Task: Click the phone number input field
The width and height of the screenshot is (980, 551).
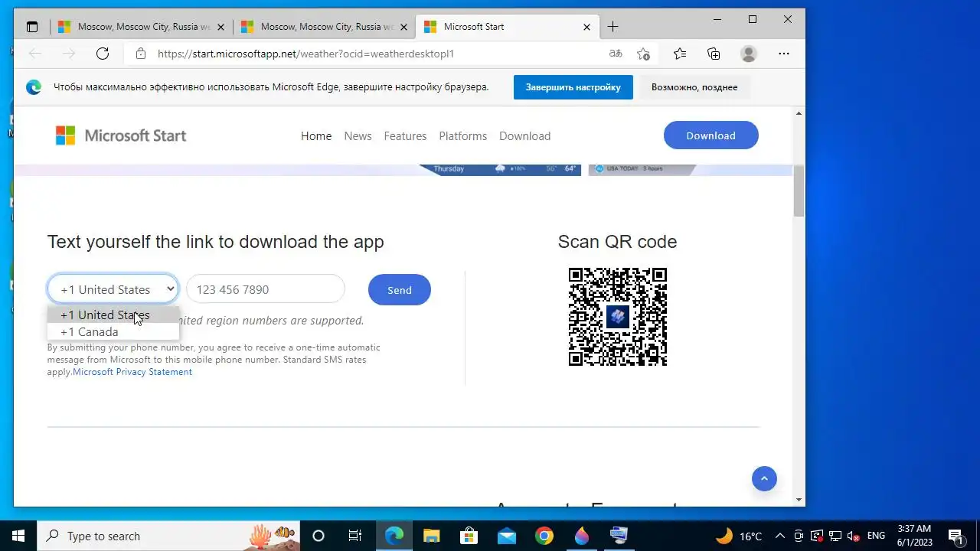Action: [x=266, y=289]
